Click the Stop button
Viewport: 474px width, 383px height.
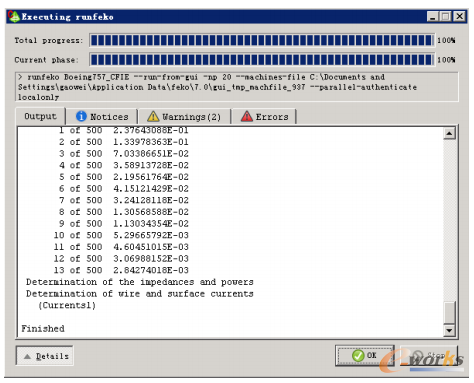pos(429,355)
